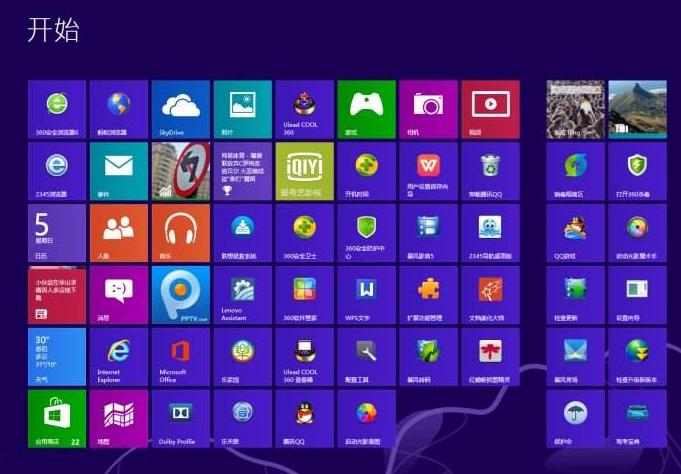681x474 pixels.
Task: Open the Mail envelope tile
Action: point(119,172)
